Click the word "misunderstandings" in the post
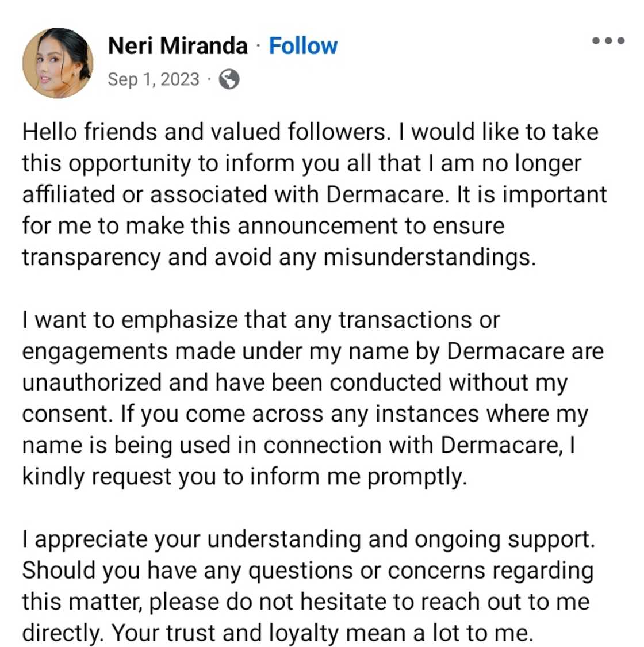Viewport: 644px width, 647px height. pos(428,258)
